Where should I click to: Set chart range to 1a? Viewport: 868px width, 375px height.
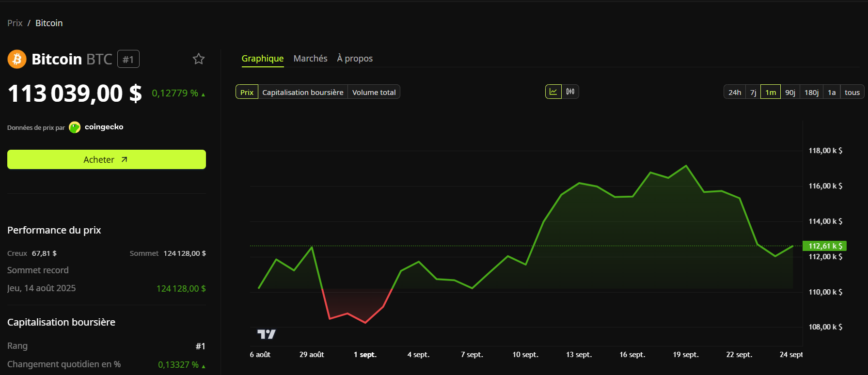click(832, 92)
